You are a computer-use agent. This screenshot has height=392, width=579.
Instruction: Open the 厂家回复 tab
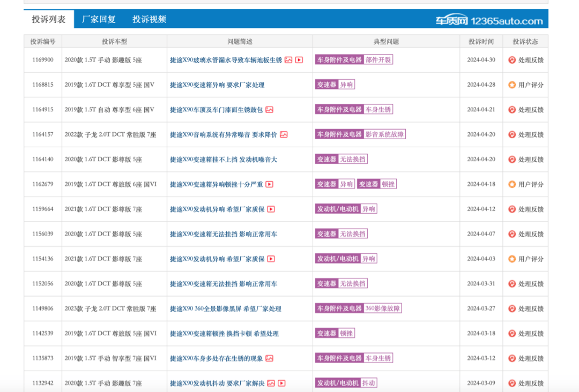coord(99,19)
